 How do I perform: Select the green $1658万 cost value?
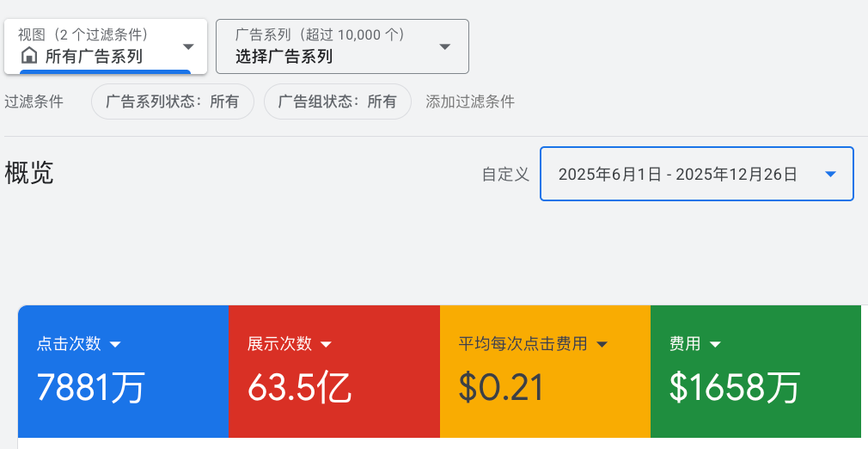(735, 387)
